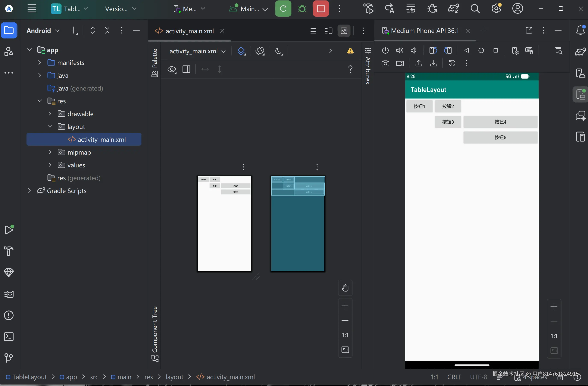Image resolution: width=588 pixels, height=386 pixels.
Task: Tap the 按钮5 button in emulator
Action: tap(500, 137)
